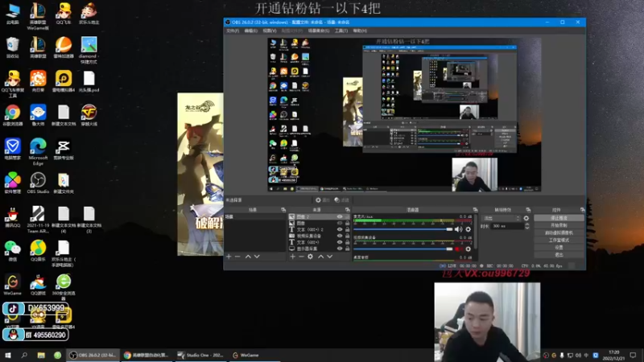Open 麦克风/Aux audio settings gear

[469, 229]
